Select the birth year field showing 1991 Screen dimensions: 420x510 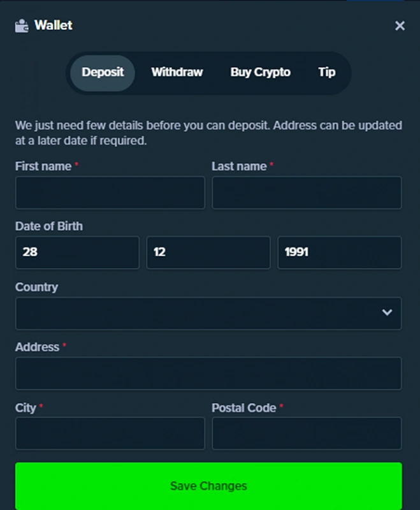pyautogui.click(x=340, y=252)
